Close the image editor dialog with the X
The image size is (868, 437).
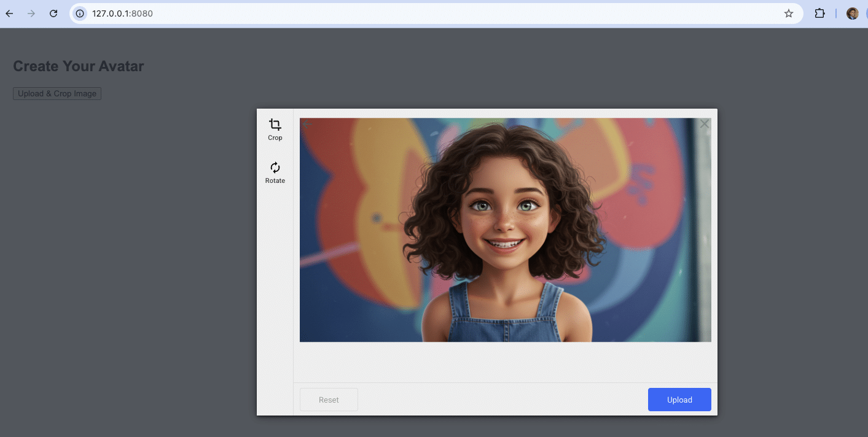704,123
